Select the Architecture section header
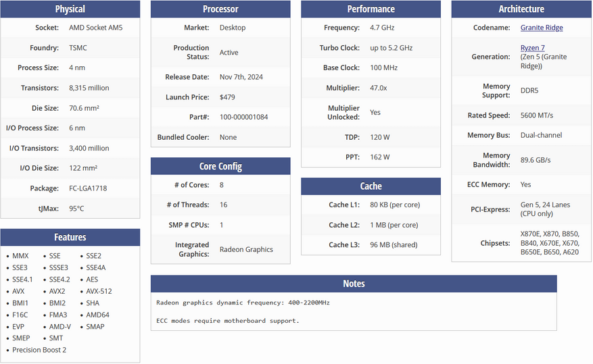The image size is (593, 364). (x=521, y=9)
